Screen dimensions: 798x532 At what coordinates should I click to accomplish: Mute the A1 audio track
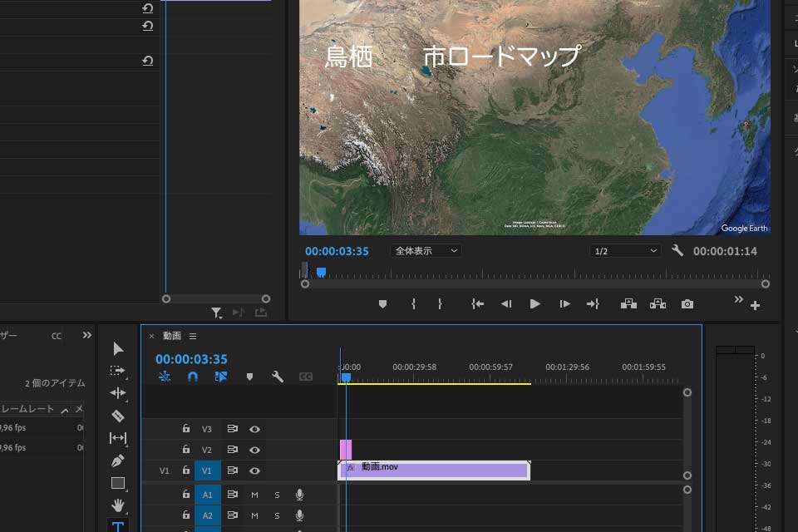pyautogui.click(x=255, y=495)
